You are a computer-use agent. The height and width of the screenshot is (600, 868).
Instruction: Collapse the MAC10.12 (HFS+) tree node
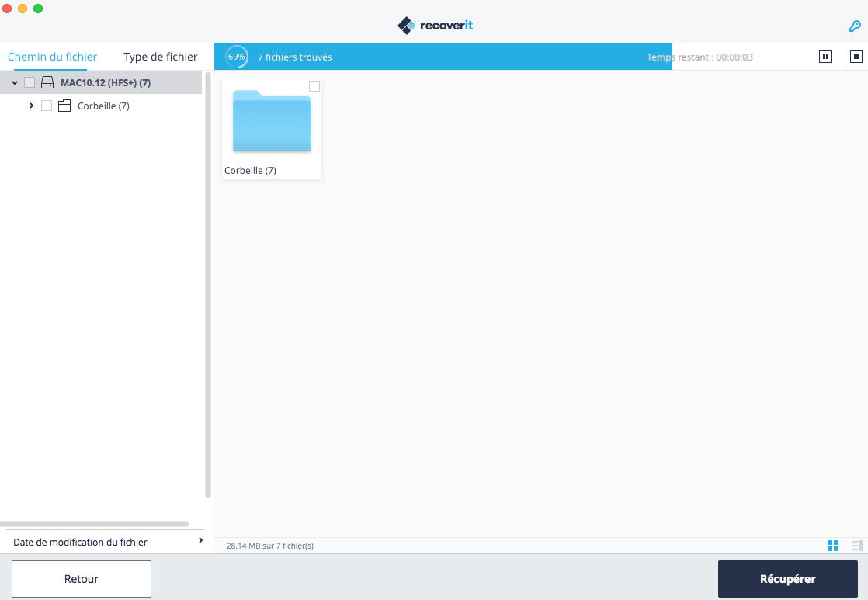[x=15, y=82]
